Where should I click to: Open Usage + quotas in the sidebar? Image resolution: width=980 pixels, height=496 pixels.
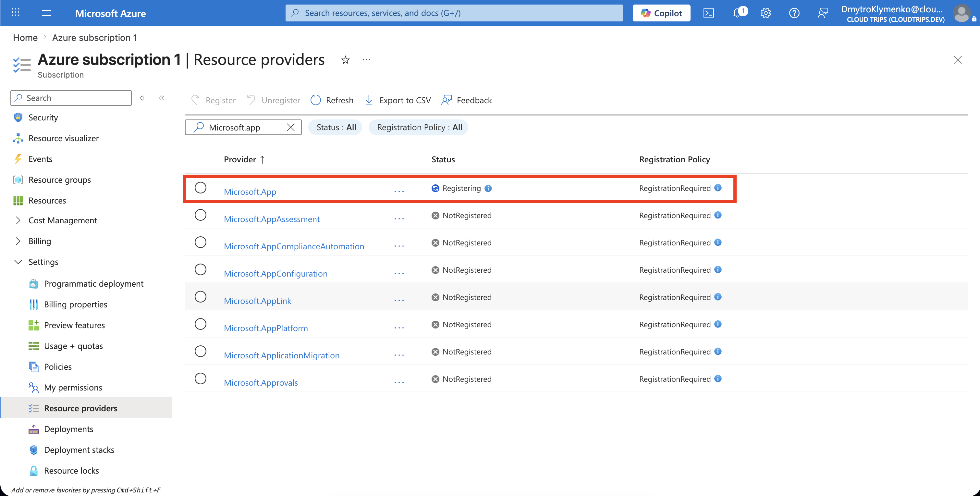coord(73,346)
